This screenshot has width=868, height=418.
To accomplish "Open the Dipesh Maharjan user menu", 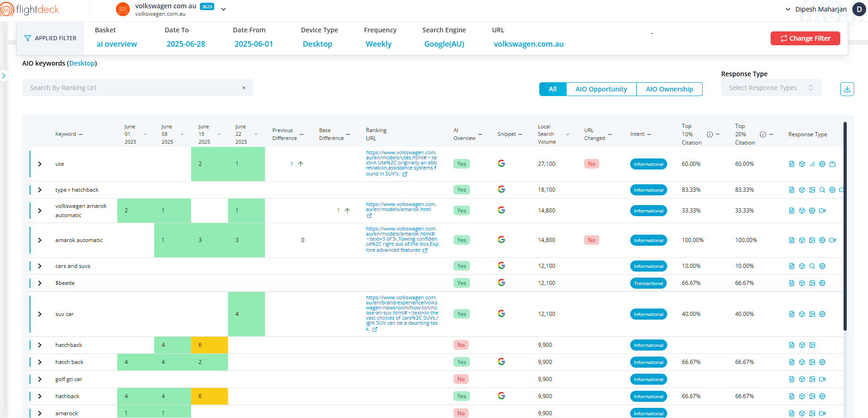I will pyautogui.click(x=817, y=9).
